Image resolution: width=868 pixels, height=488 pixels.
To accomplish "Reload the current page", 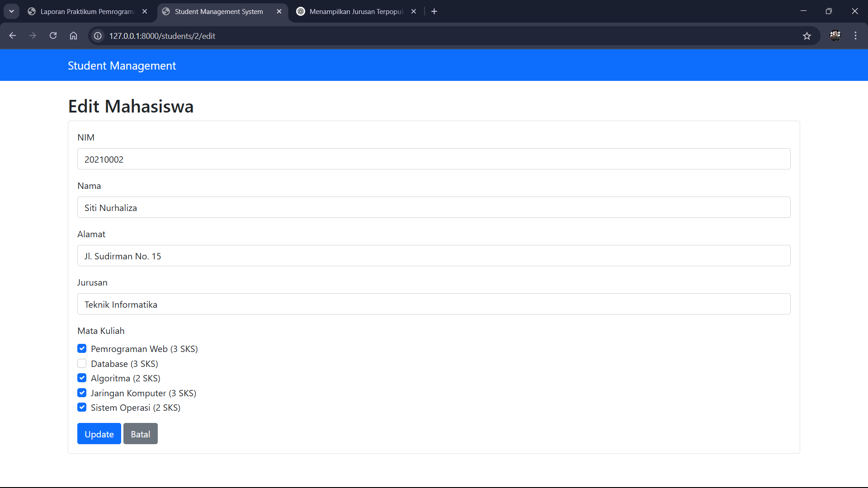I will (x=53, y=36).
